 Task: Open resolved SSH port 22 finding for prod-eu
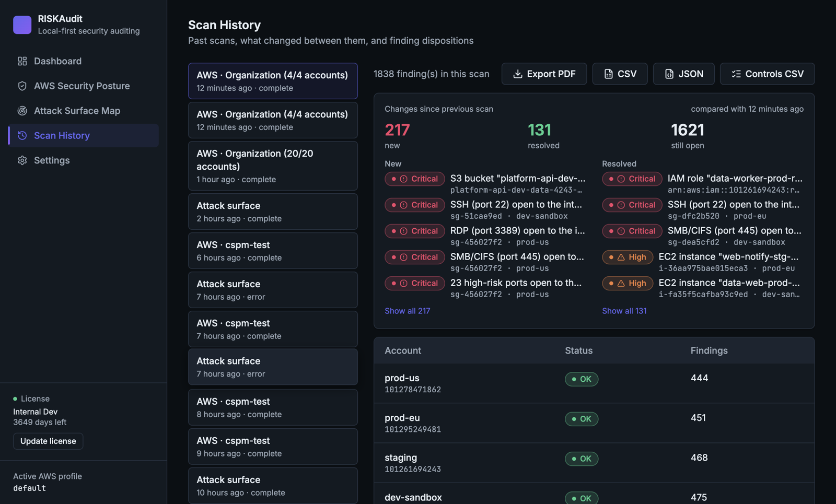point(703,210)
